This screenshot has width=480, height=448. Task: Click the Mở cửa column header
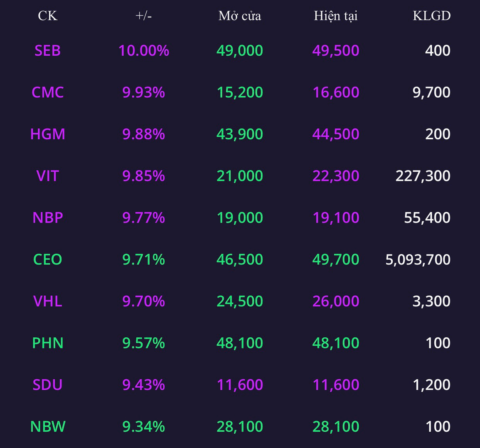click(x=240, y=16)
